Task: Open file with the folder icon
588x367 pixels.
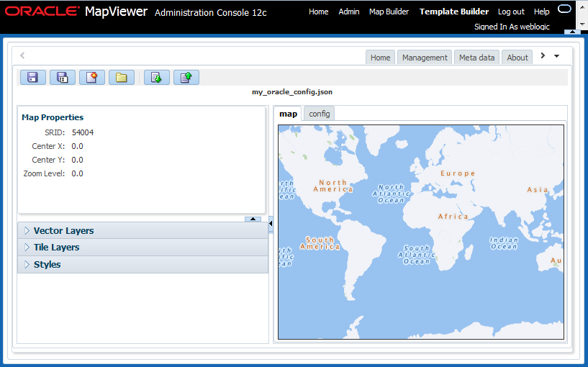Action: point(122,78)
